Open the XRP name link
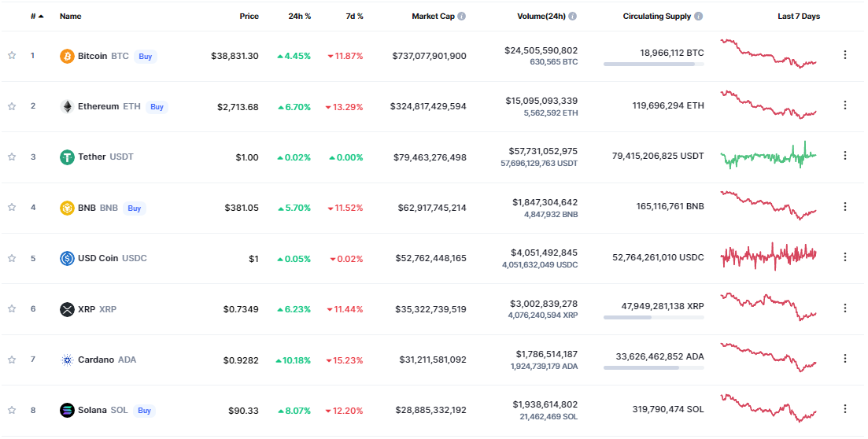 [x=97, y=309]
